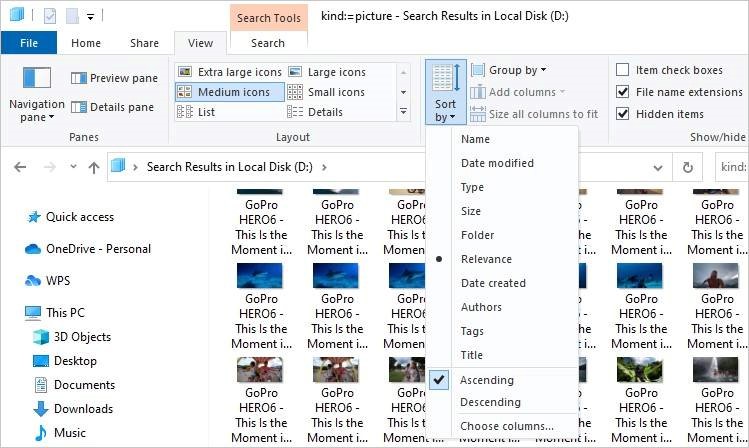749x448 pixels.
Task: Expand the layout gallery more arrow
Action: pos(404,111)
